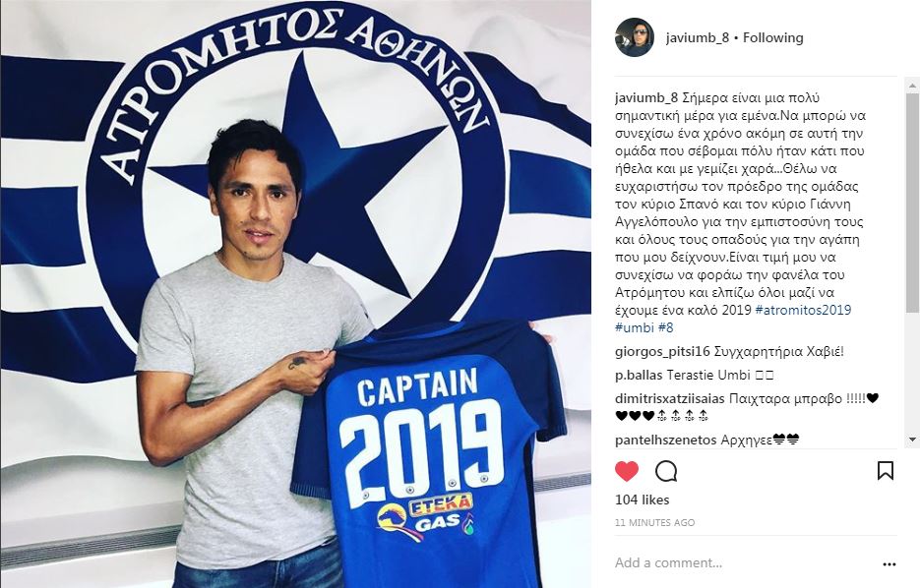Unlike the post with the red heart

point(627,471)
